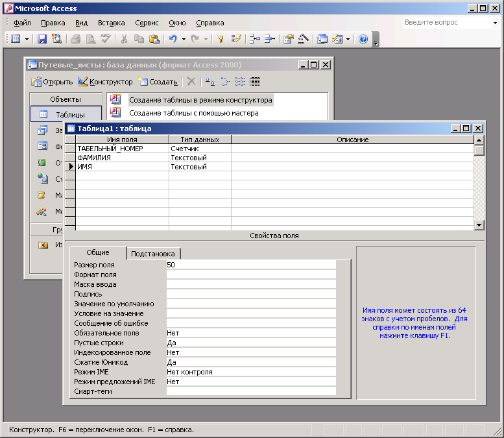The image size is (504, 438).
Task: Click the Описание column header
Action: 353,140
